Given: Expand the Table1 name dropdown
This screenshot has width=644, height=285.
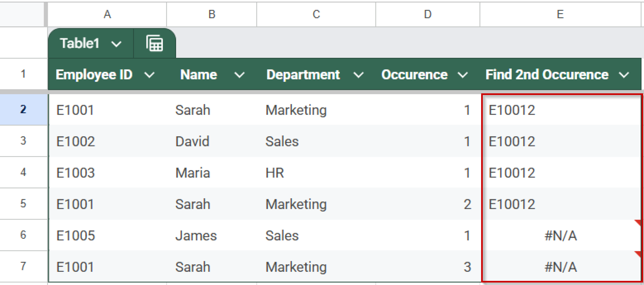Looking at the screenshot, I should pos(117,43).
